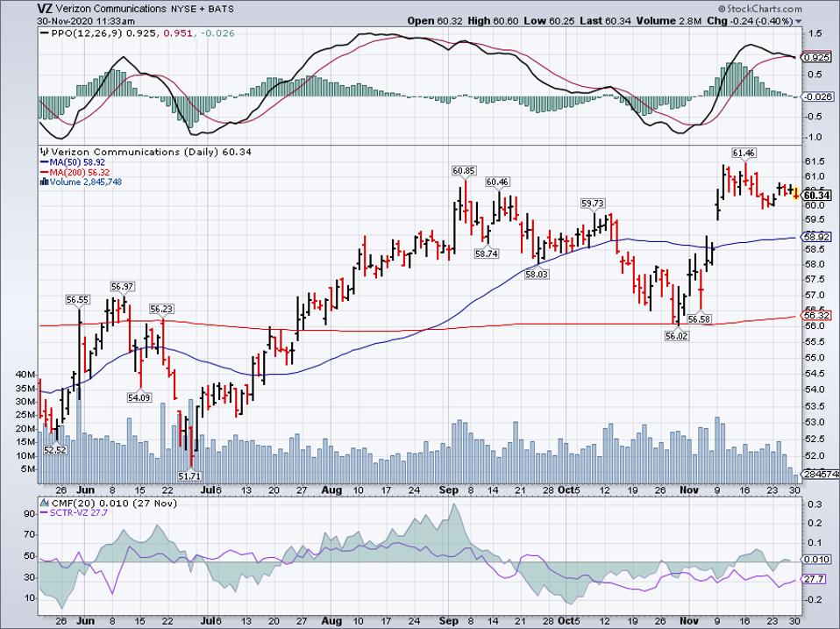The width and height of the screenshot is (840, 629).
Task: Click the 60.85 September high annotation
Action: 463,171
